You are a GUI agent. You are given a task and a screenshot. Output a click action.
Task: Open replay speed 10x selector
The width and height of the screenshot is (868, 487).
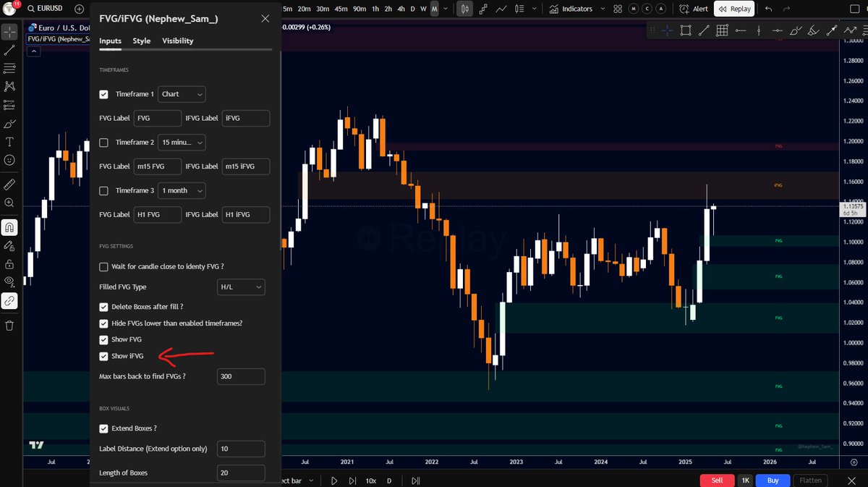(370, 480)
